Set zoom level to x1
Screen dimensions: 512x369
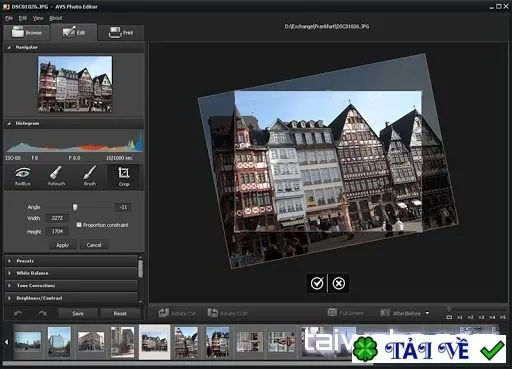(x=460, y=317)
